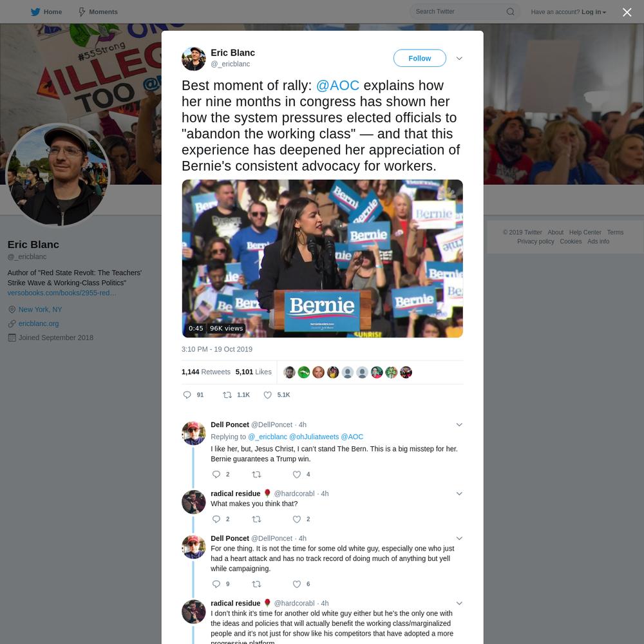Click the retweet icon showing 1.1K
Screen dimensions: 644x644
click(x=227, y=395)
